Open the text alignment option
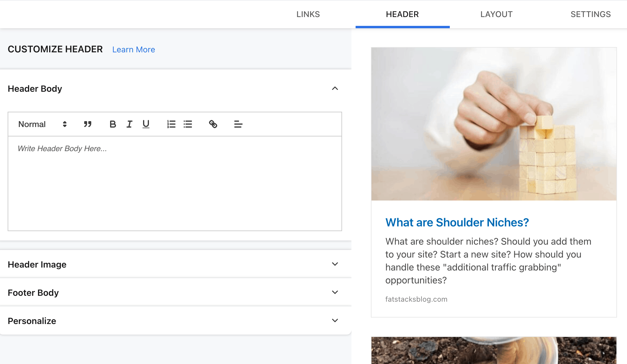Viewport: 627px width, 364px height. click(238, 124)
